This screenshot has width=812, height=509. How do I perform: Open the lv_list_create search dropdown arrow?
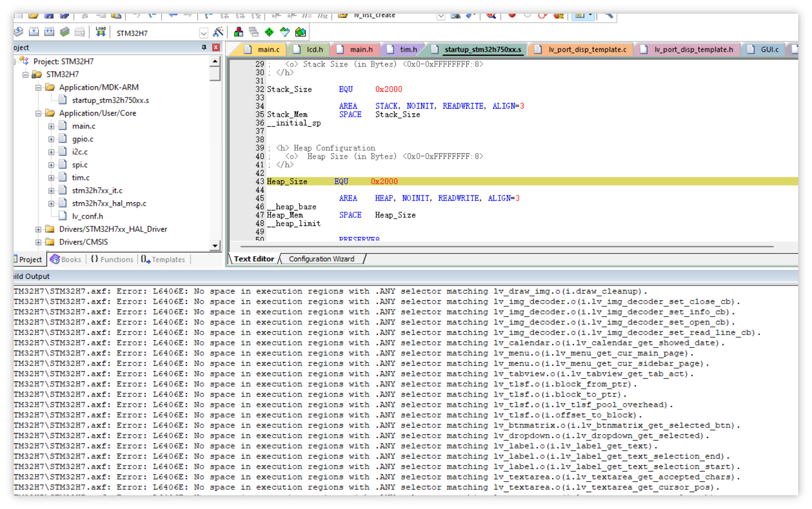tap(441, 16)
